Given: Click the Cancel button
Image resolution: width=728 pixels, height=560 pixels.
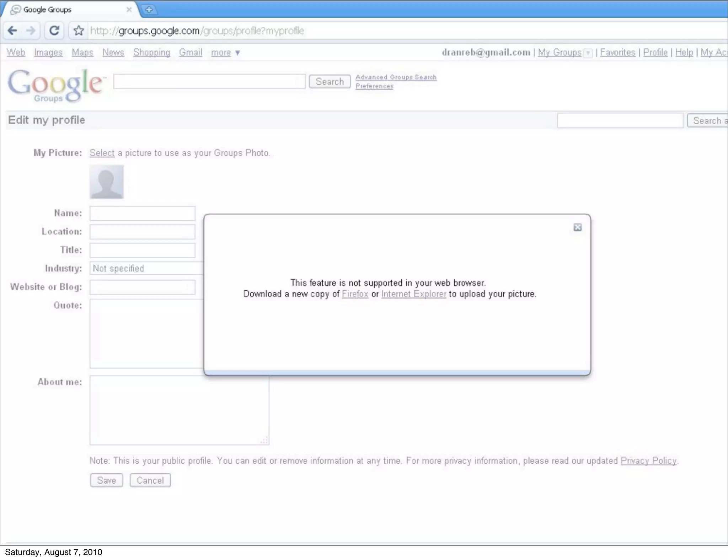Looking at the screenshot, I should coord(150,480).
